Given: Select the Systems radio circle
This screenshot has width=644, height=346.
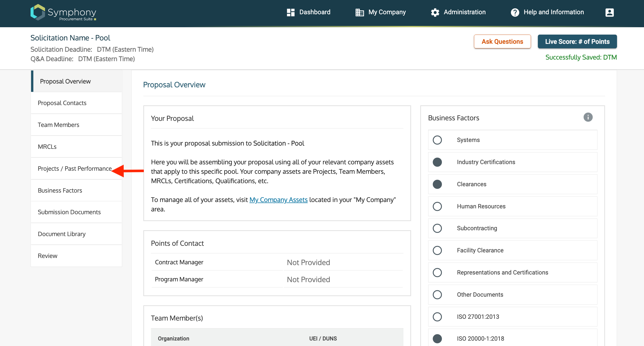Looking at the screenshot, I should click(437, 140).
